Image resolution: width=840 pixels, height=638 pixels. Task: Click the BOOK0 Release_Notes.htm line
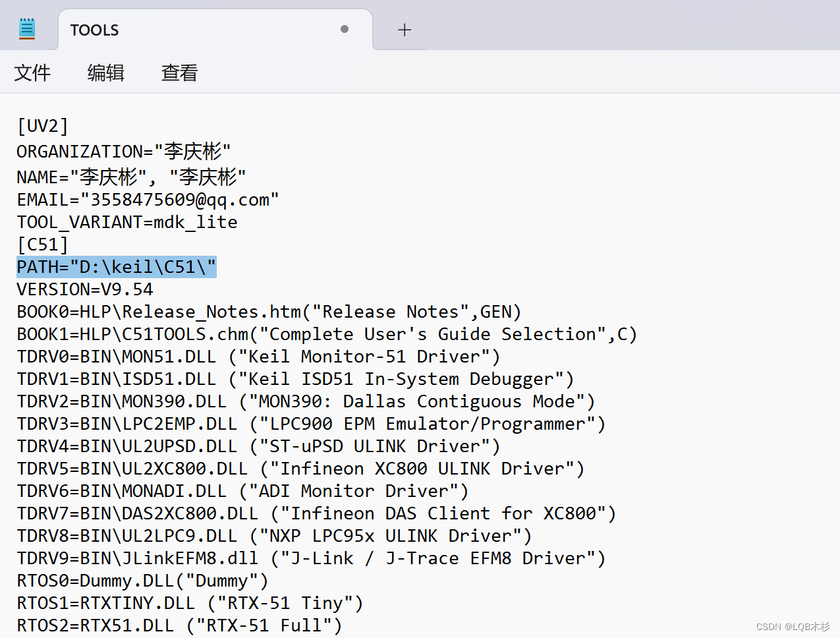(x=269, y=312)
